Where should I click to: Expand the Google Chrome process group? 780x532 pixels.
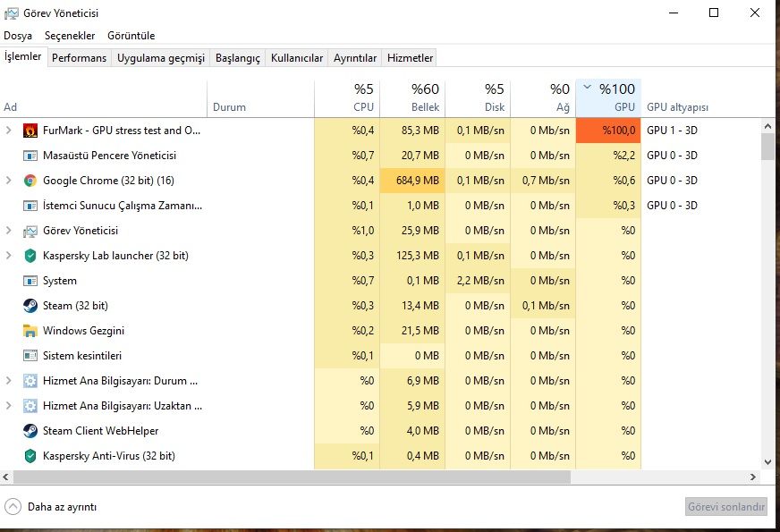[x=8, y=180]
